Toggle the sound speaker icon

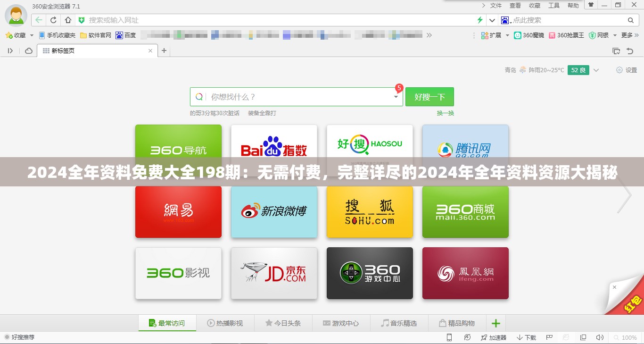(600, 337)
